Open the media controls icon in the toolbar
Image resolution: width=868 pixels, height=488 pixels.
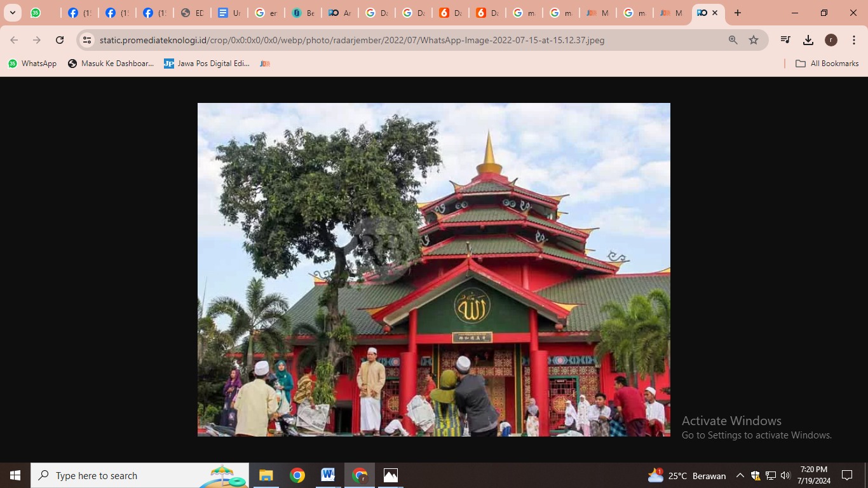[x=785, y=39]
